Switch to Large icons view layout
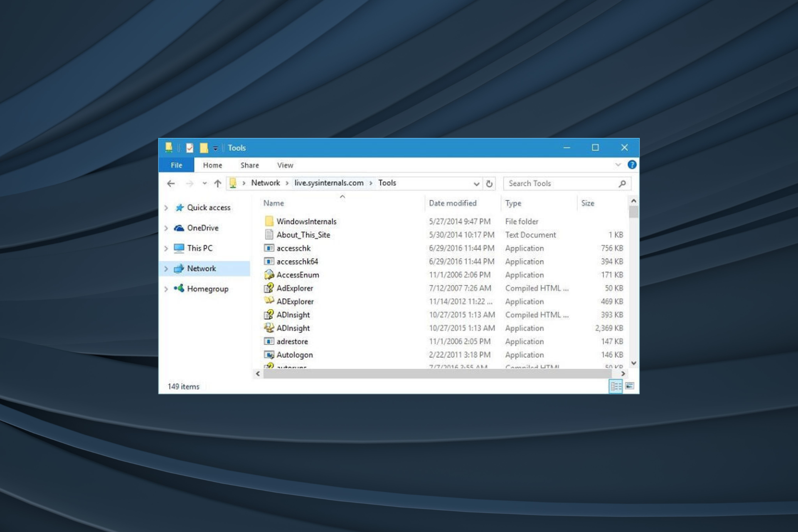The width and height of the screenshot is (798, 532). click(630, 386)
